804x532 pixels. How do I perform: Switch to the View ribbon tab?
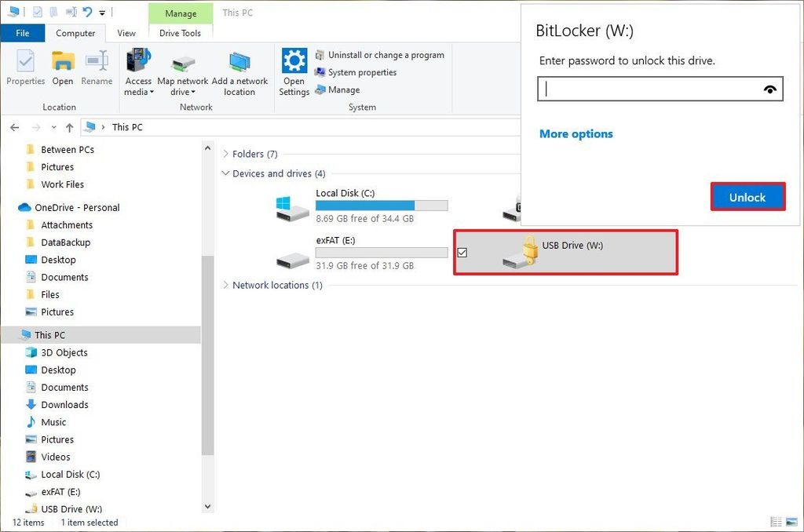[x=126, y=33]
